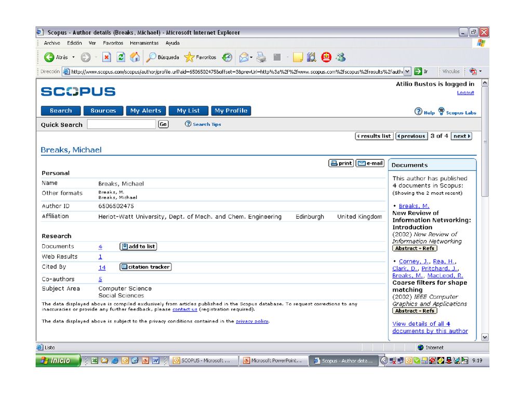The height and width of the screenshot is (399, 532).
Task: Click the Mail envelope toolbar icon
Action: (x=244, y=57)
